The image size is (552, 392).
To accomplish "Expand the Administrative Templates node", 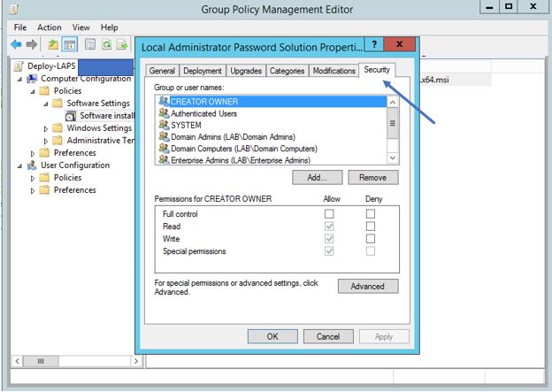I will pyautogui.click(x=46, y=142).
